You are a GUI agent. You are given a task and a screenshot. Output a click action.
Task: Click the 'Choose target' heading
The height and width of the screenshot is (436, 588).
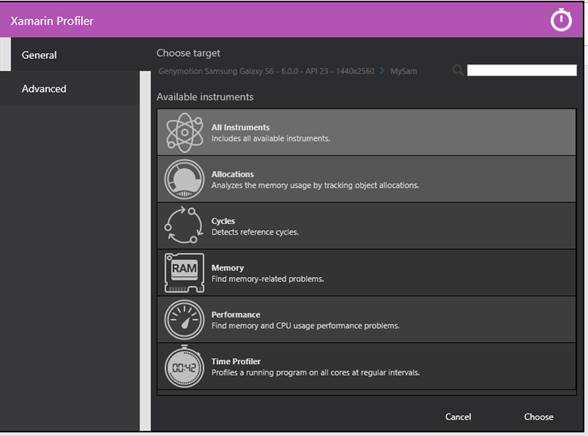188,53
